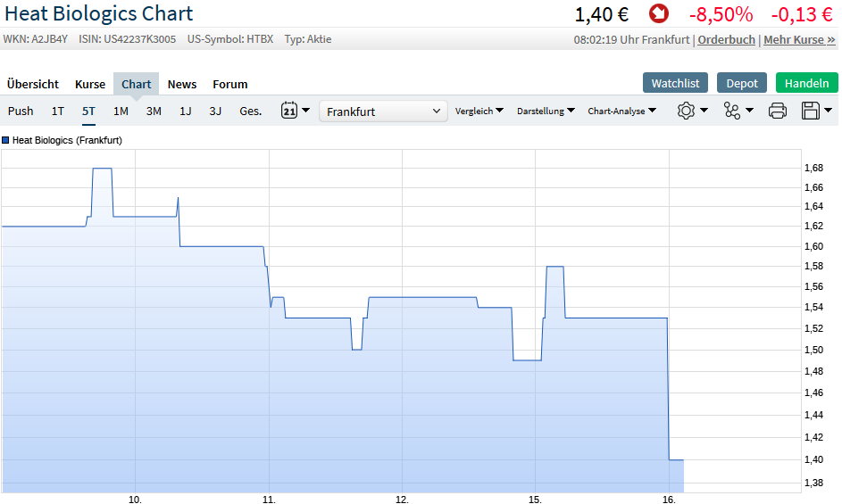Switch chart to 1M time range
The width and height of the screenshot is (842, 504).
click(x=121, y=111)
